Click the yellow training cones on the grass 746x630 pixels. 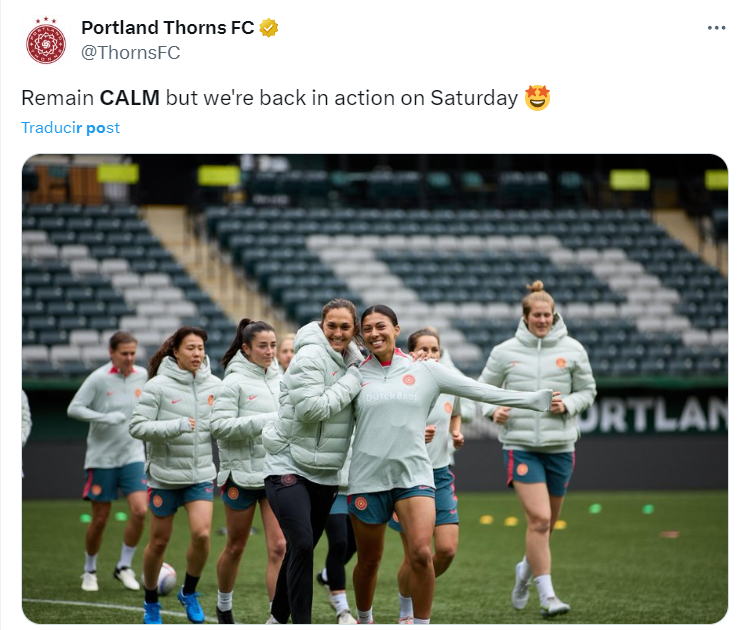coord(522,522)
